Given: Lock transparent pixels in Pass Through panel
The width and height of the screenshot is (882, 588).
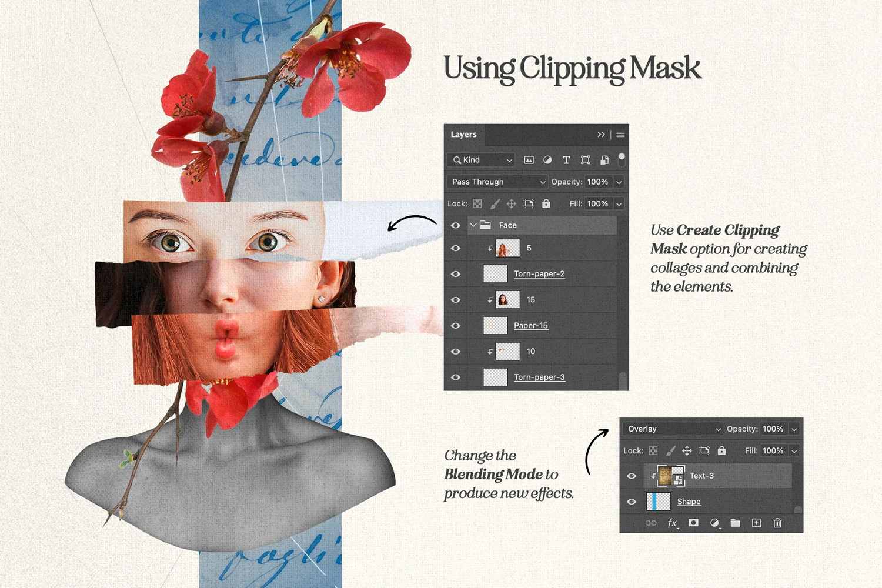Looking at the screenshot, I should (x=477, y=203).
